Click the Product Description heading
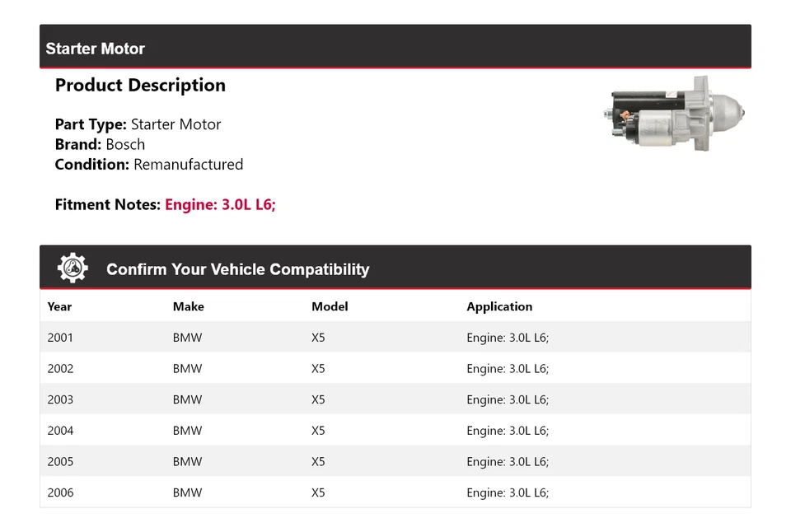 [x=140, y=85]
